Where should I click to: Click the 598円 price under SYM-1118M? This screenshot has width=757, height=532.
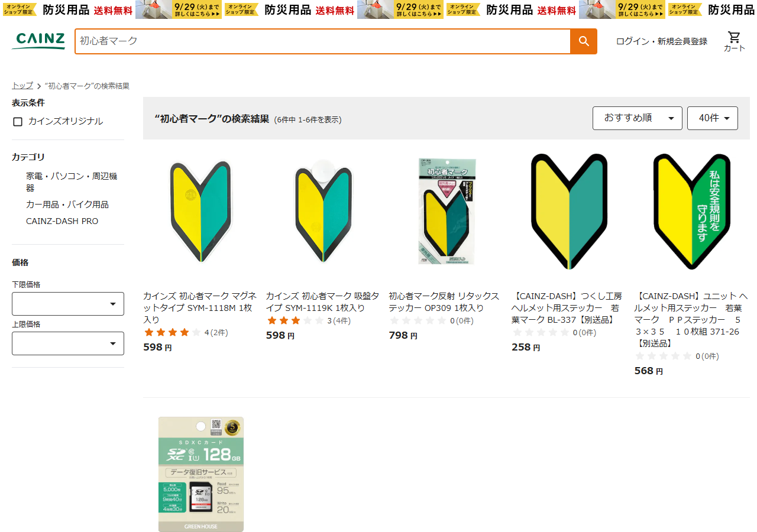157,348
